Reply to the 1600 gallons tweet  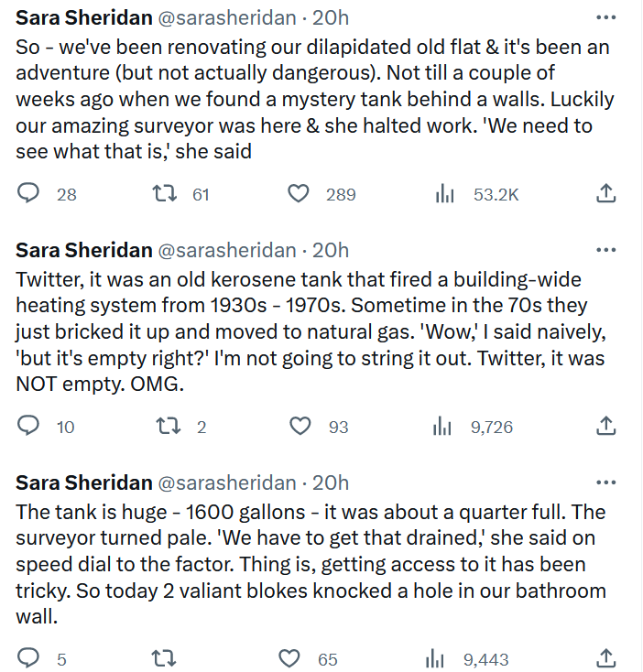click(29, 659)
